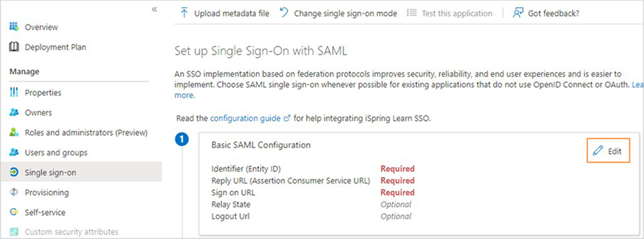
Task: Open the Provisioning sync icon
Action: coord(14,193)
